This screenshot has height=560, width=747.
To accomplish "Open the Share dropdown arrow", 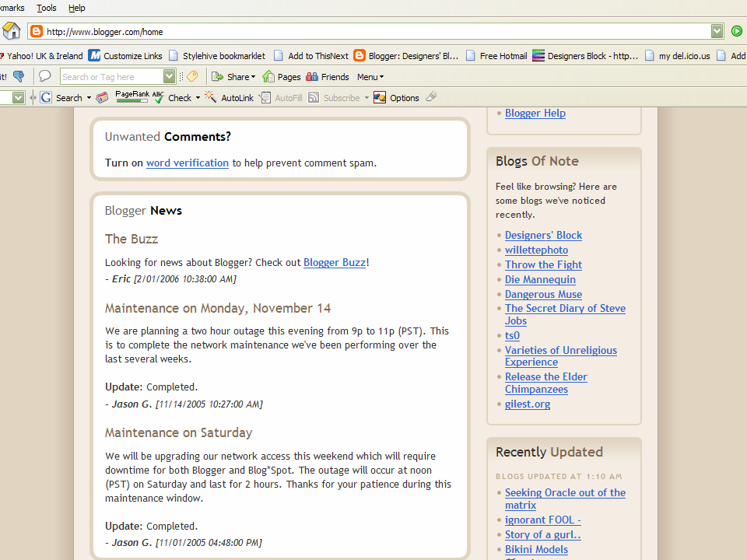I will coord(253,77).
